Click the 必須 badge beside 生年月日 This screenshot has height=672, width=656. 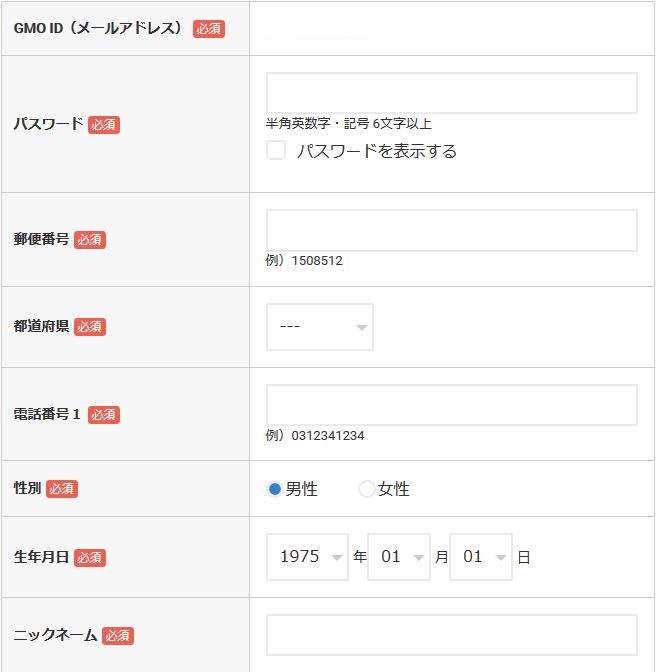point(90,558)
